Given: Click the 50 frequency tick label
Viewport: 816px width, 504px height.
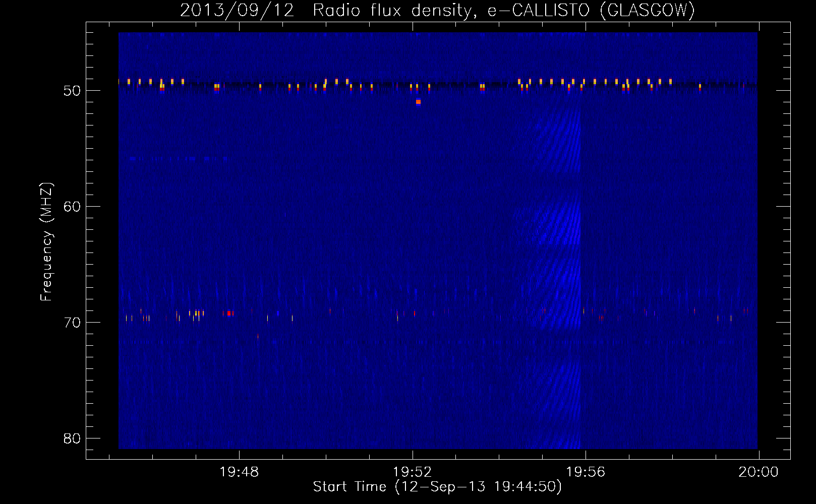Looking at the screenshot, I should (x=72, y=91).
